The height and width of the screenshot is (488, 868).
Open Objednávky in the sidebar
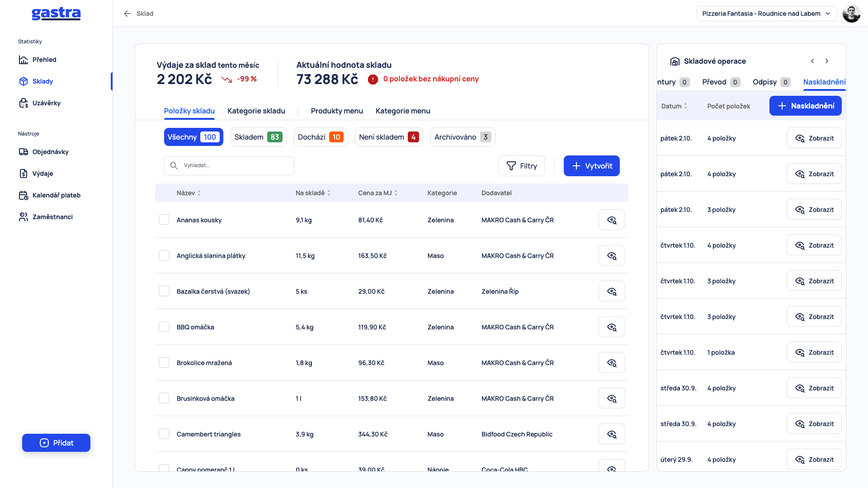tap(43, 152)
